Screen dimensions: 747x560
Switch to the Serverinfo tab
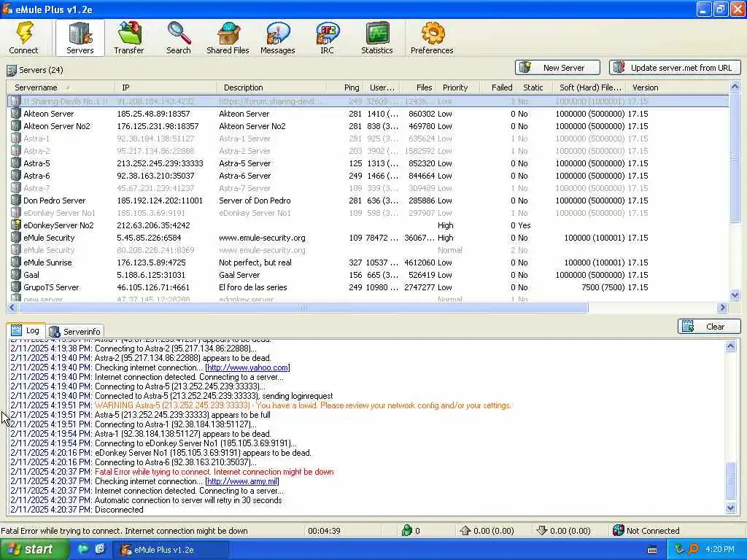click(x=75, y=332)
